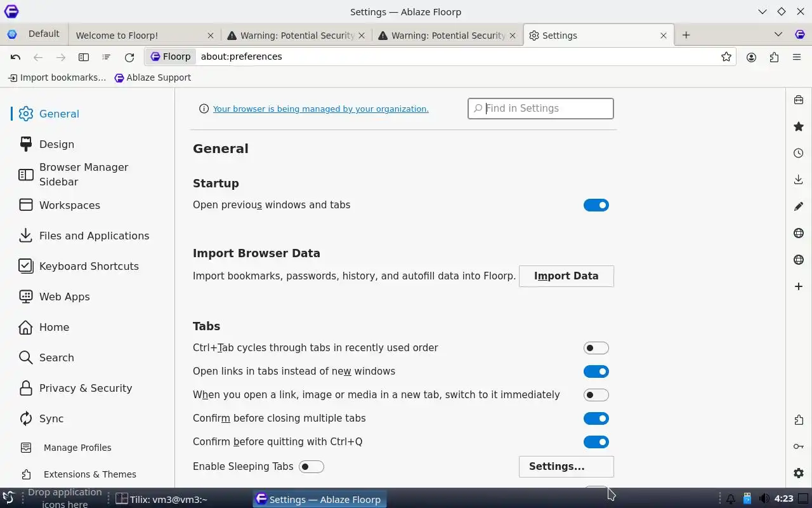The image size is (812, 508).
Task: Bookmark this page with star icon
Action: click(726, 57)
